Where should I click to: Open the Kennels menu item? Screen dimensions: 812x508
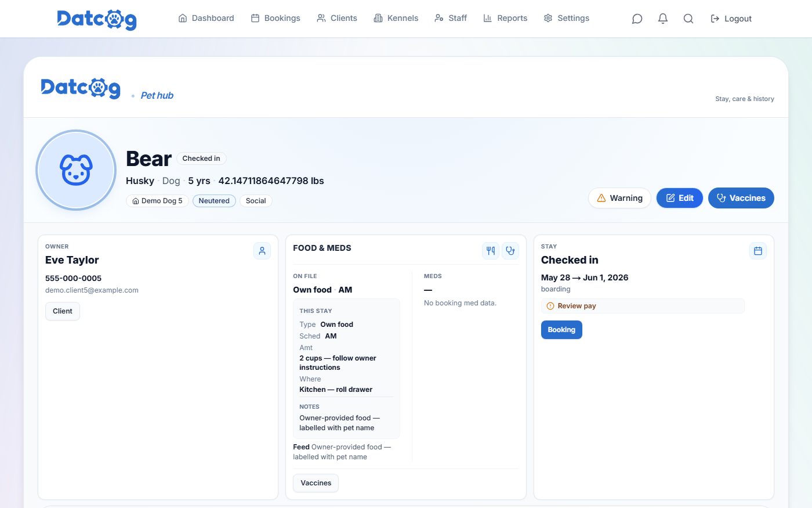(x=396, y=18)
